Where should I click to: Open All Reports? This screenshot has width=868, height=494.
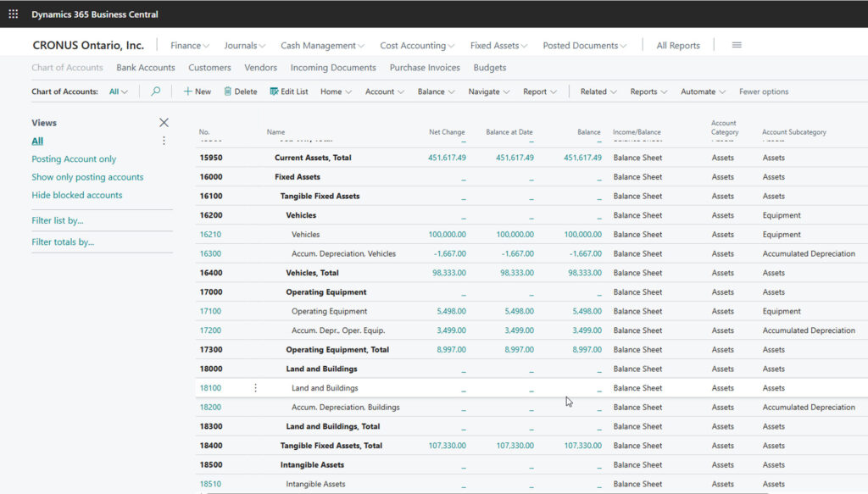tap(678, 46)
